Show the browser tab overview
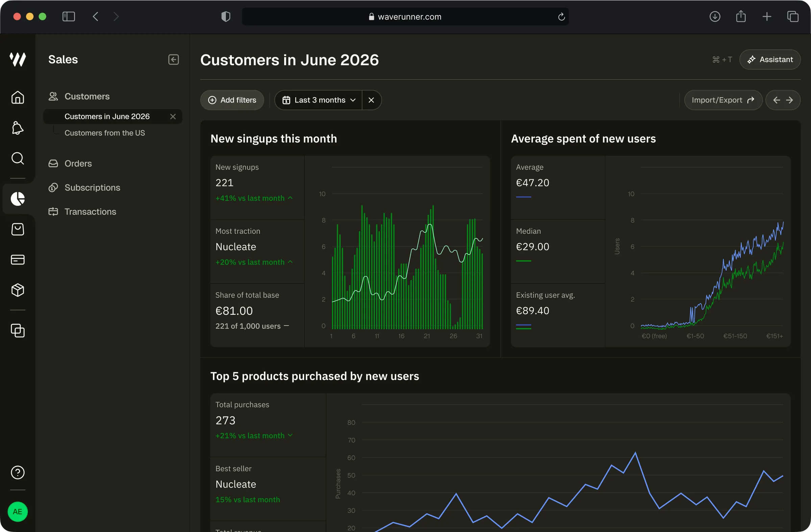 pos(793,16)
